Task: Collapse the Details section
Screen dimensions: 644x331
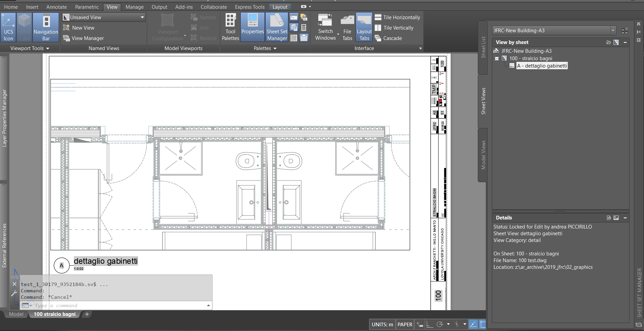Action: pos(625,218)
